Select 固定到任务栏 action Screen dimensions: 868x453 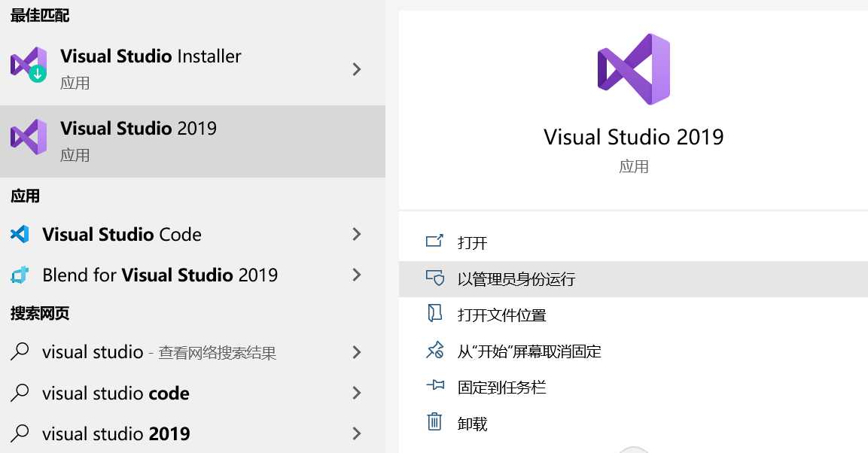point(633,388)
